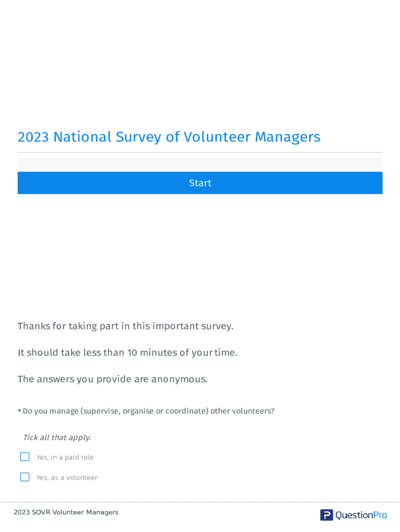Viewport: 400px width, 532px height.
Task: Click the "2023 SOVR Volunteer Managers" footer text
Action: coord(66,512)
